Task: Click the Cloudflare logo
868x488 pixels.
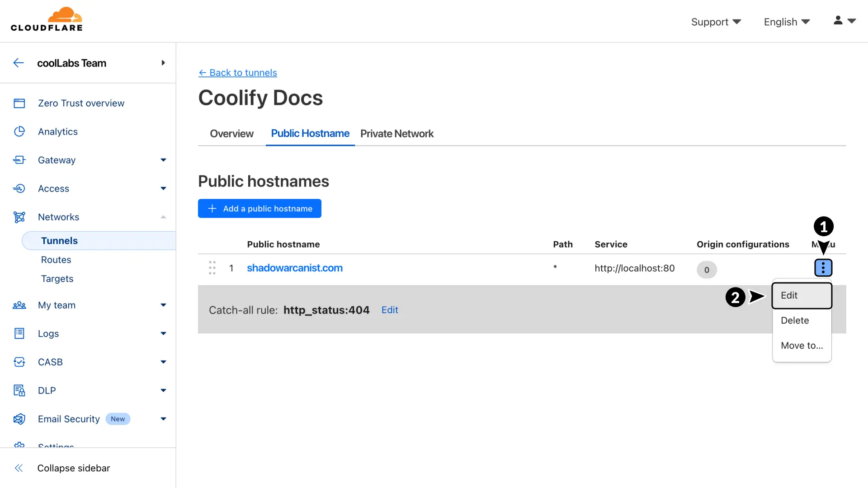Action: point(47,19)
